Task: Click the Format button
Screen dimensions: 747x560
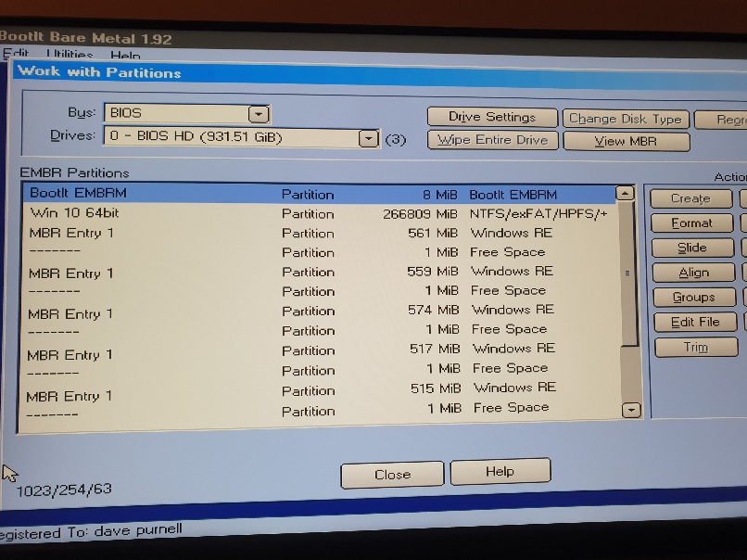Action: pyautogui.click(x=691, y=223)
